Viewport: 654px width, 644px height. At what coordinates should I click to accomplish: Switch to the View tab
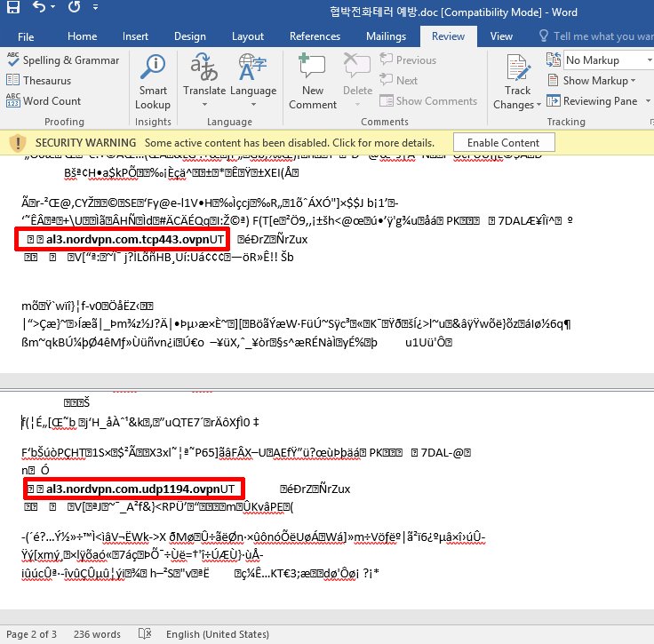tap(501, 36)
